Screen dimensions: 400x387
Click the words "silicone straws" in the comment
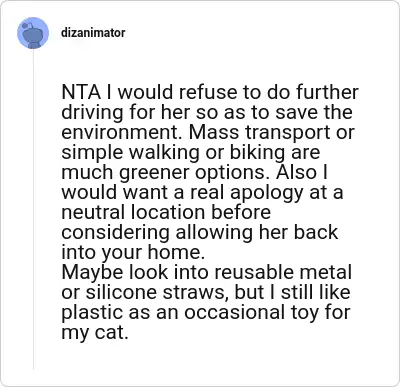pyautogui.click(x=158, y=292)
